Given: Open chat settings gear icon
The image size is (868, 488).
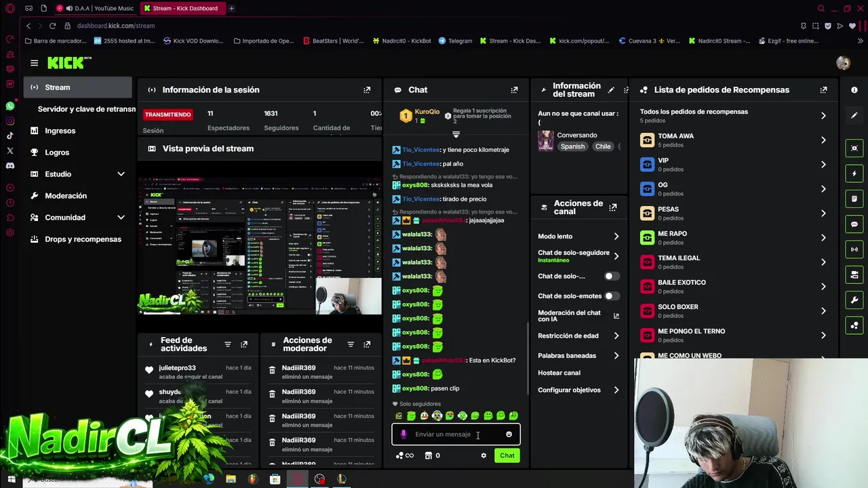Looking at the screenshot, I should coord(484,455).
